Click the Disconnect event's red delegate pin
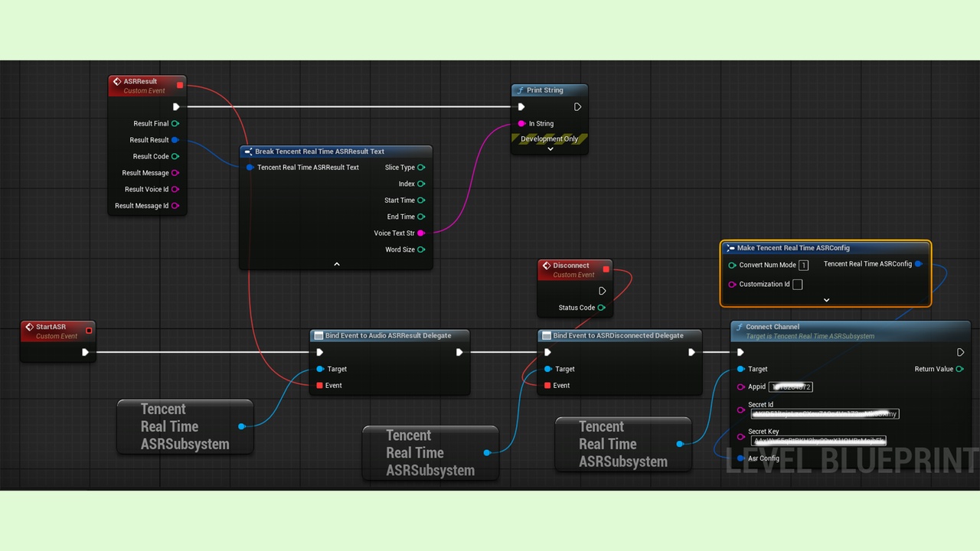This screenshot has height=551, width=980. pyautogui.click(x=606, y=269)
